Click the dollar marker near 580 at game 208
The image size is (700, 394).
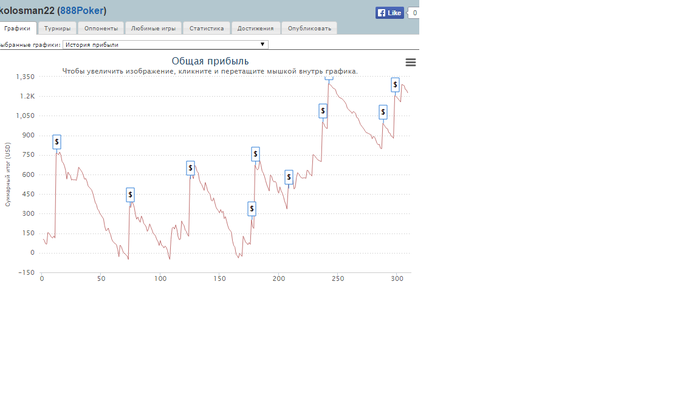coord(289,178)
